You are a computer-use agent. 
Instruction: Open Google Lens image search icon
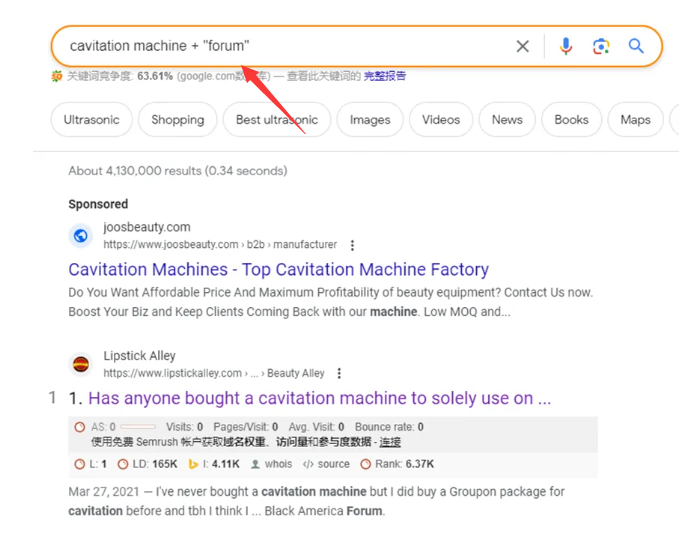[x=601, y=46]
